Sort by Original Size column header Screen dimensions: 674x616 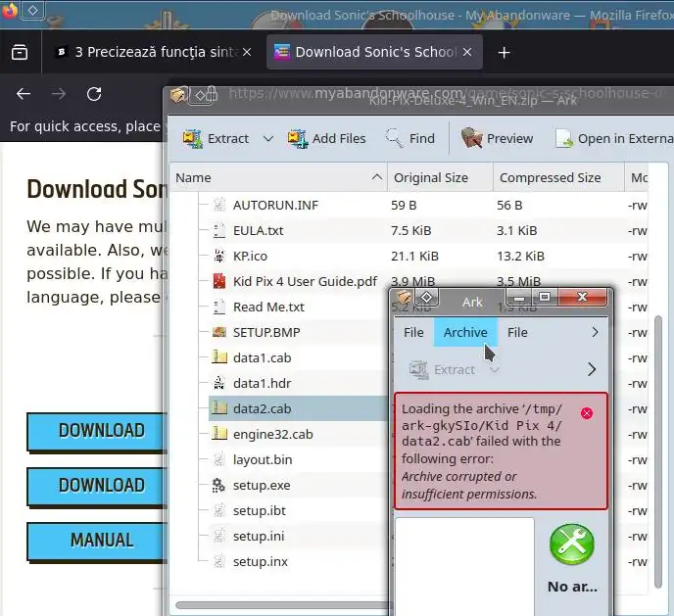pyautogui.click(x=440, y=177)
